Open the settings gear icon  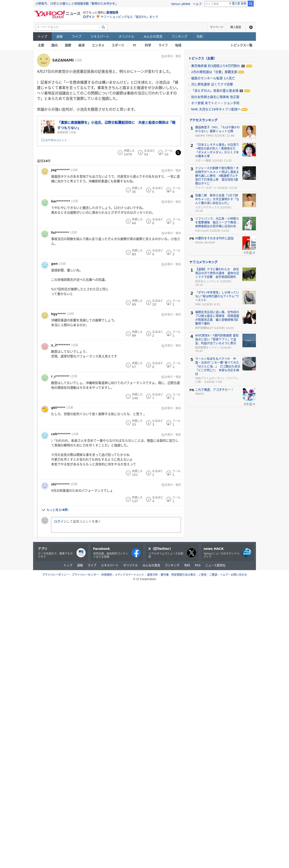point(251,27)
